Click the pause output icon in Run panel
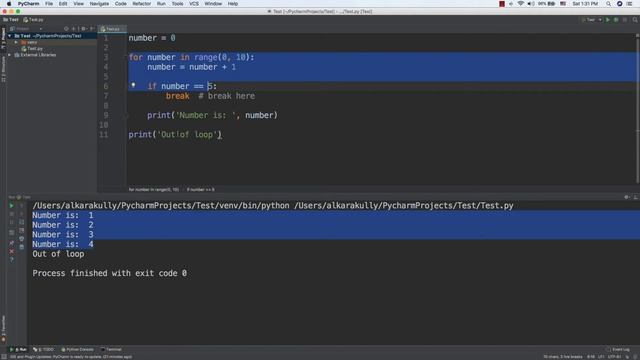Viewport: 640px width, 360px height. 11,222
